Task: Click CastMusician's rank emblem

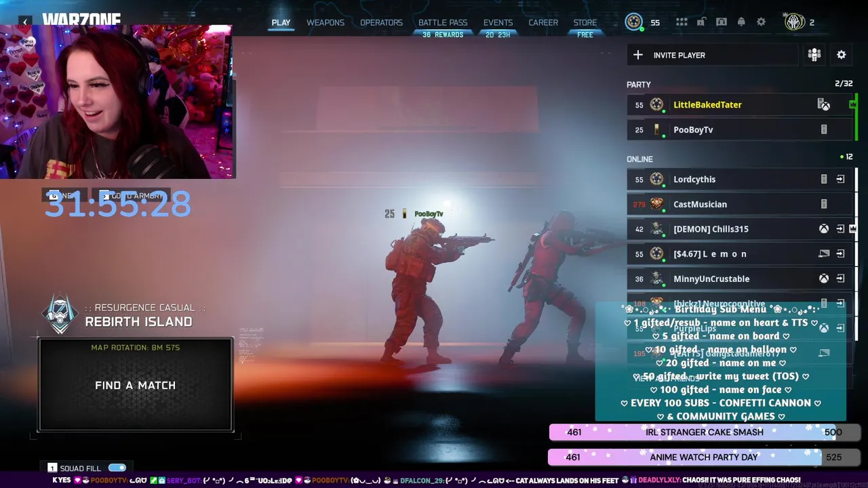Action: (x=656, y=204)
